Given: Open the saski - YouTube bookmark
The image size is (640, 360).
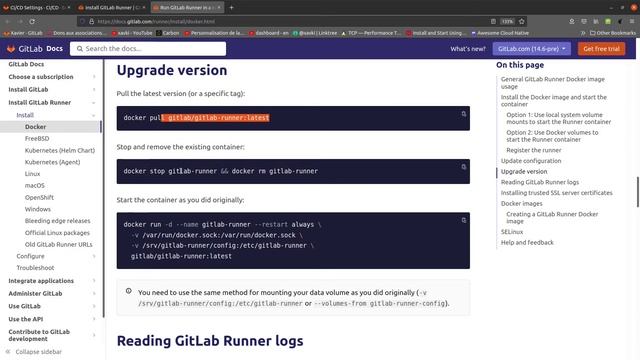Looking at the screenshot, I should tap(132, 33).
